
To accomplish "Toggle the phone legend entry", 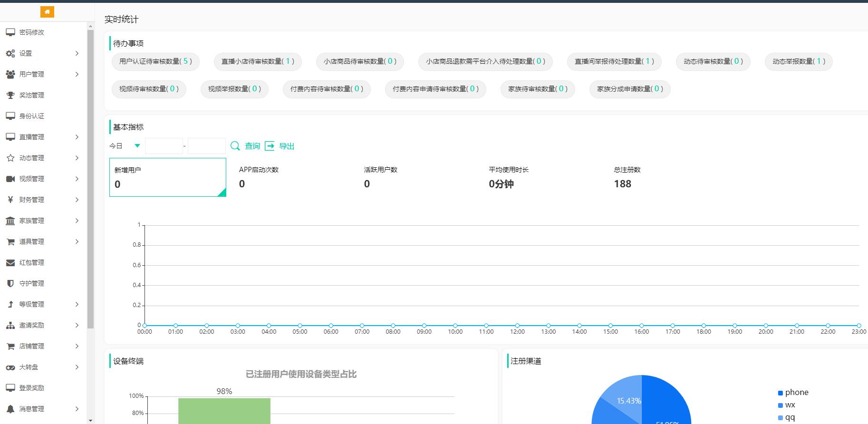I will 793,392.
